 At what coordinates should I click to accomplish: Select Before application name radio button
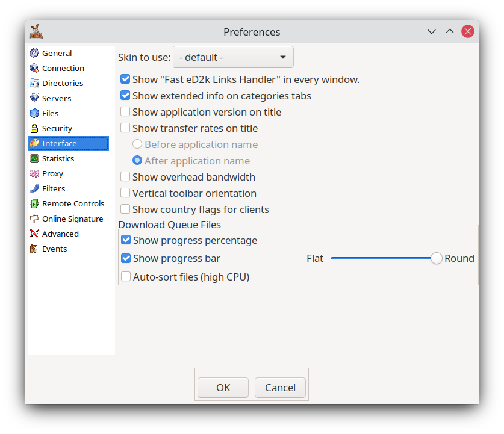click(x=137, y=144)
